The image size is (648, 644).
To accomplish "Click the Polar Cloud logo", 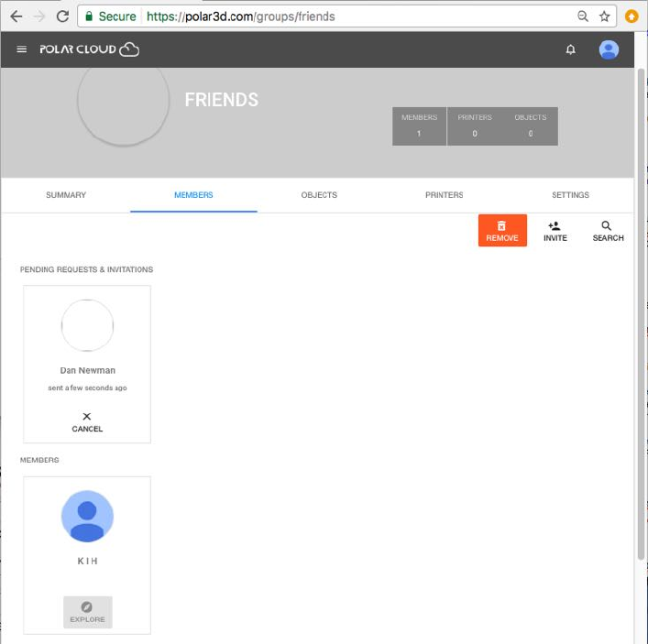I will pyautogui.click(x=89, y=49).
